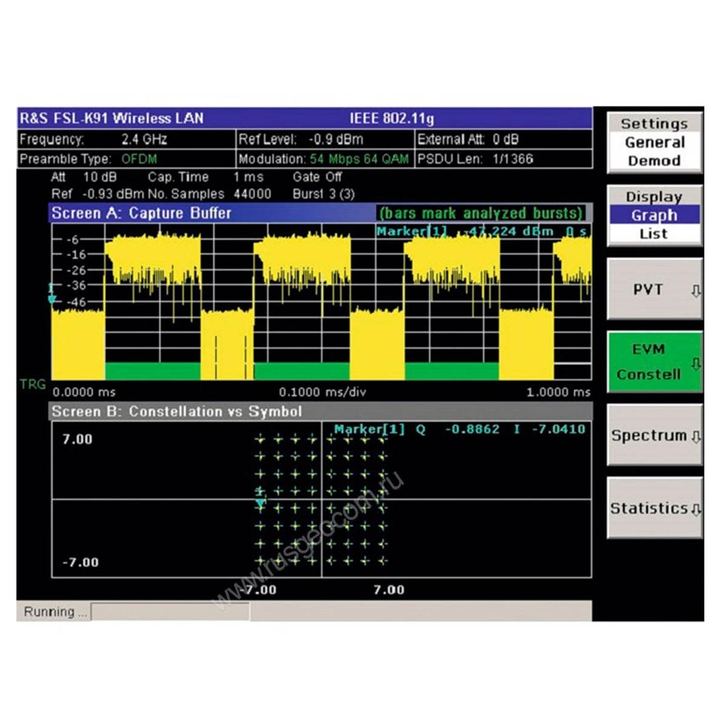Select Demod in the Settings softkey
Screen dimensions: 728x728
coord(654,161)
